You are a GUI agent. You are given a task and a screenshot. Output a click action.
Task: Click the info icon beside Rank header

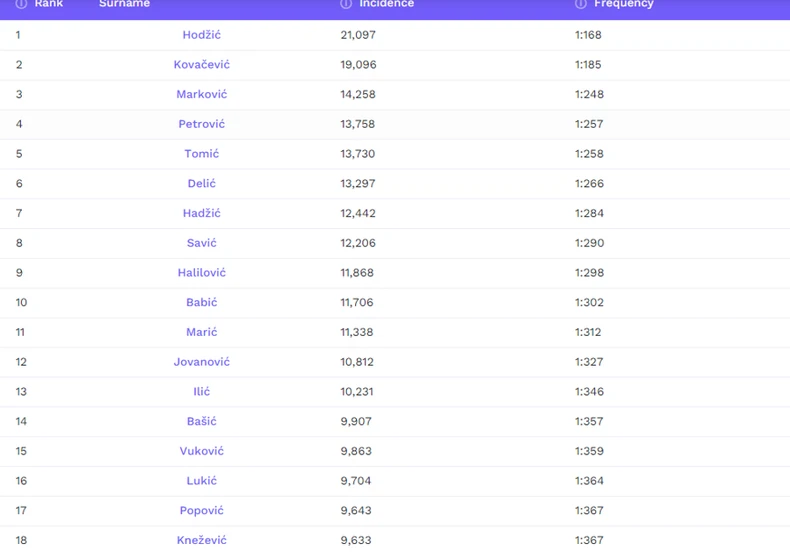21,4
